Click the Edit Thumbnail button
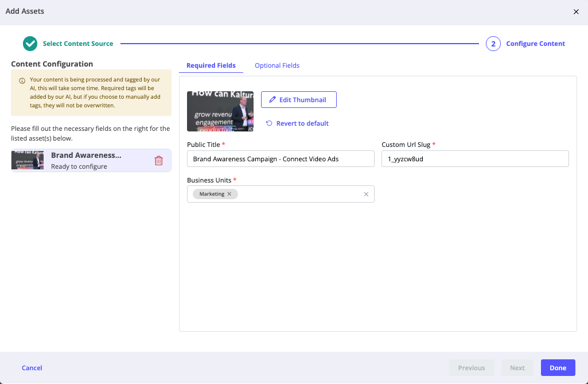 pyautogui.click(x=298, y=99)
